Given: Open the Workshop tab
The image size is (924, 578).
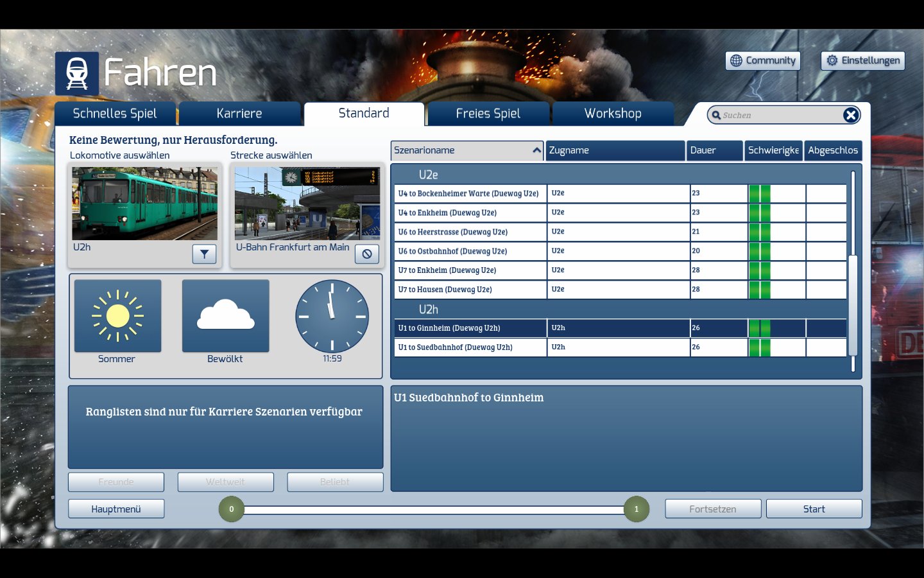Looking at the screenshot, I should (x=613, y=114).
